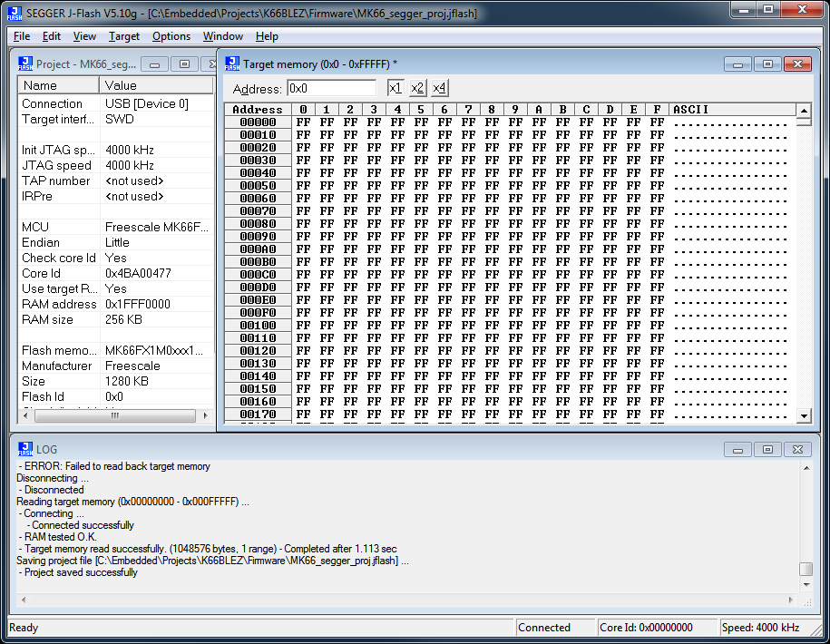Viewport: 830px width, 644px height.
Task: Select the Endian row
Action: (116, 242)
